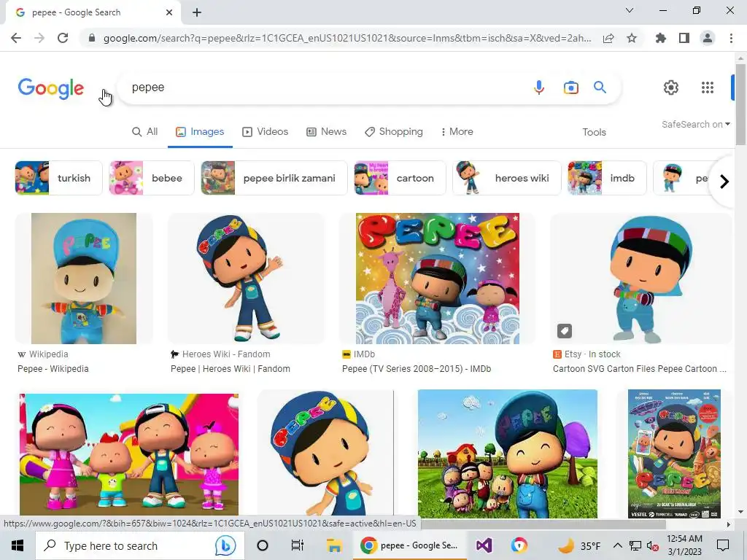Click the product tag icon on Etsy image
The image size is (747, 560).
click(565, 331)
